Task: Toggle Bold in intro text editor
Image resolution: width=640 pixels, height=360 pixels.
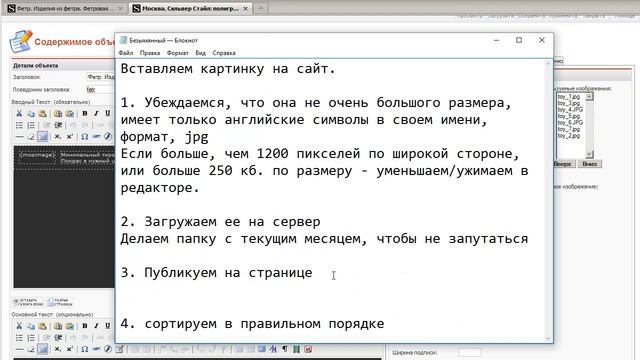Action: [84, 113]
